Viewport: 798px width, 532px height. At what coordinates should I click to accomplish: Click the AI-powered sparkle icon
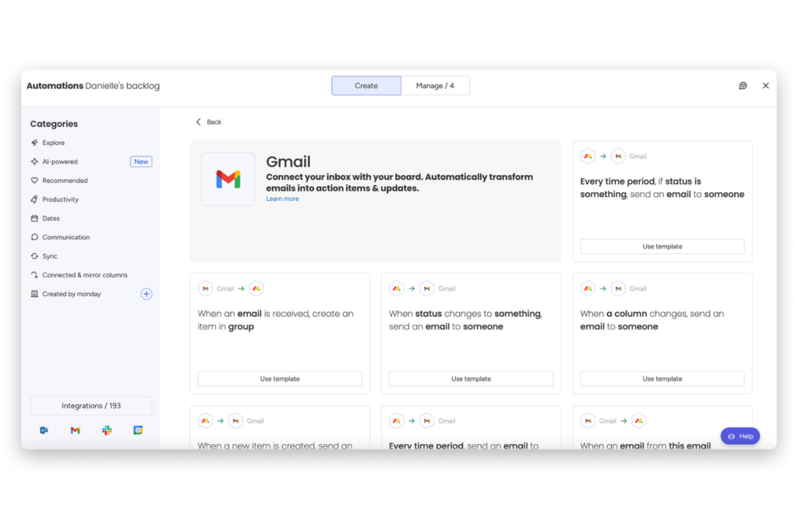34,162
